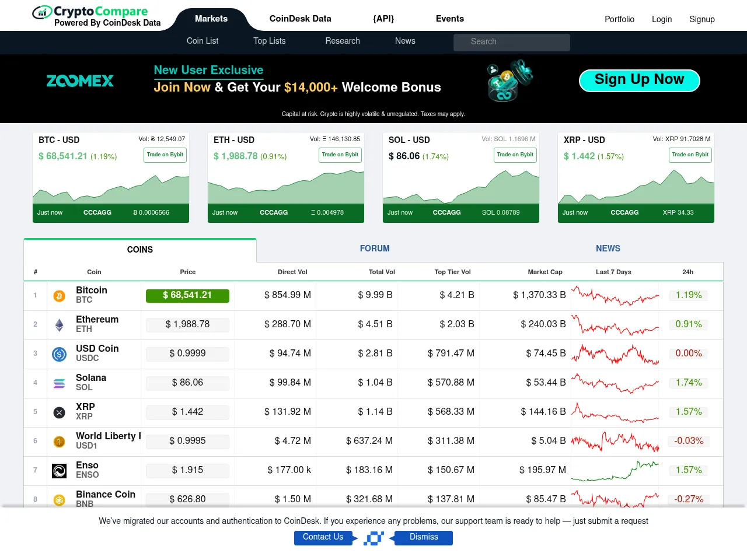This screenshot has height=560, width=747.
Task: Switch to the FORUM tab
Action: tap(375, 249)
